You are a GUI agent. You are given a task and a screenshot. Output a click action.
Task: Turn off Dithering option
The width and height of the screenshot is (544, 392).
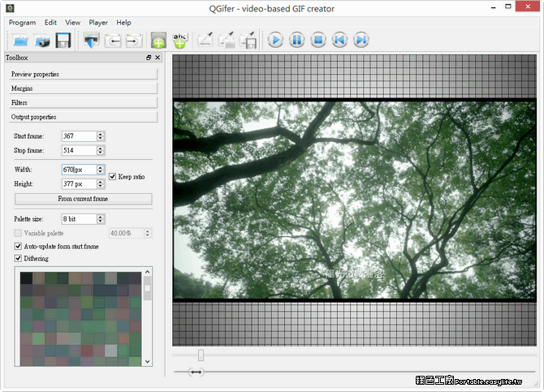pyautogui.click(x=18, y=258)
